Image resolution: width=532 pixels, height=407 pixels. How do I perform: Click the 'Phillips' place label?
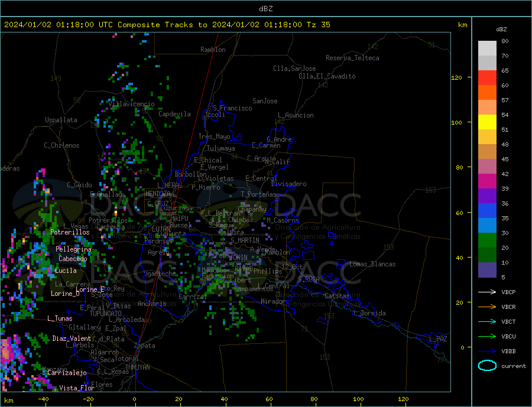[x=268, y=271]
